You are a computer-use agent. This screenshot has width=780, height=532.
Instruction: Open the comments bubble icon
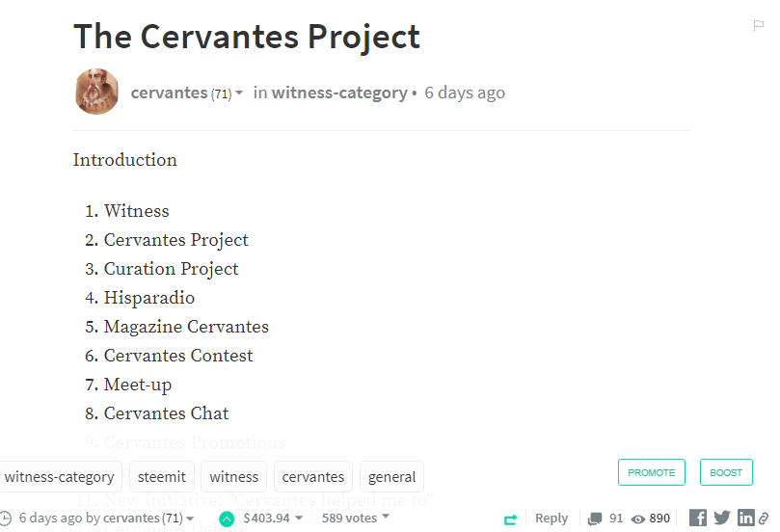point(595,519)
